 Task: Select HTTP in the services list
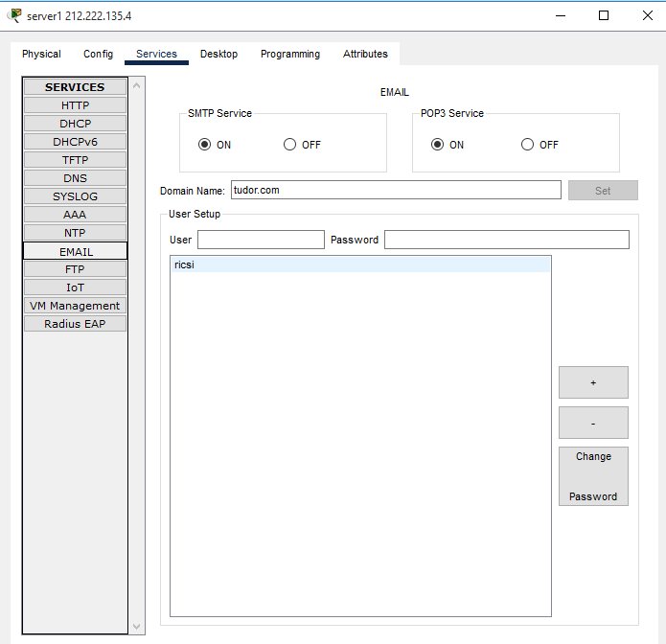coord(75,105)
